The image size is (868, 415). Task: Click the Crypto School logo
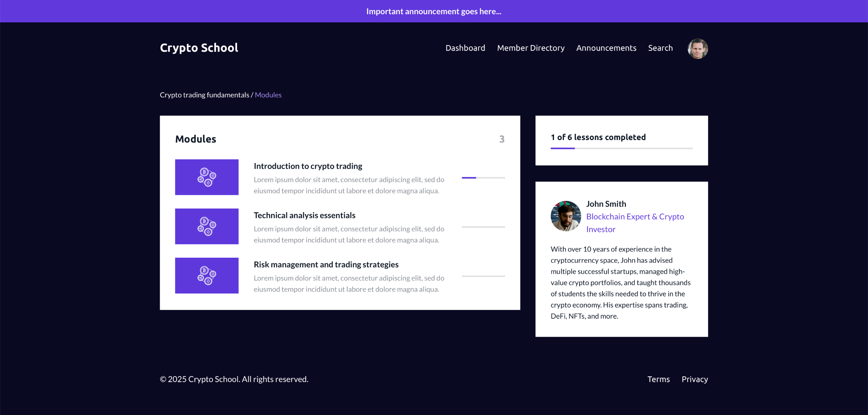[x=199, y=48]
